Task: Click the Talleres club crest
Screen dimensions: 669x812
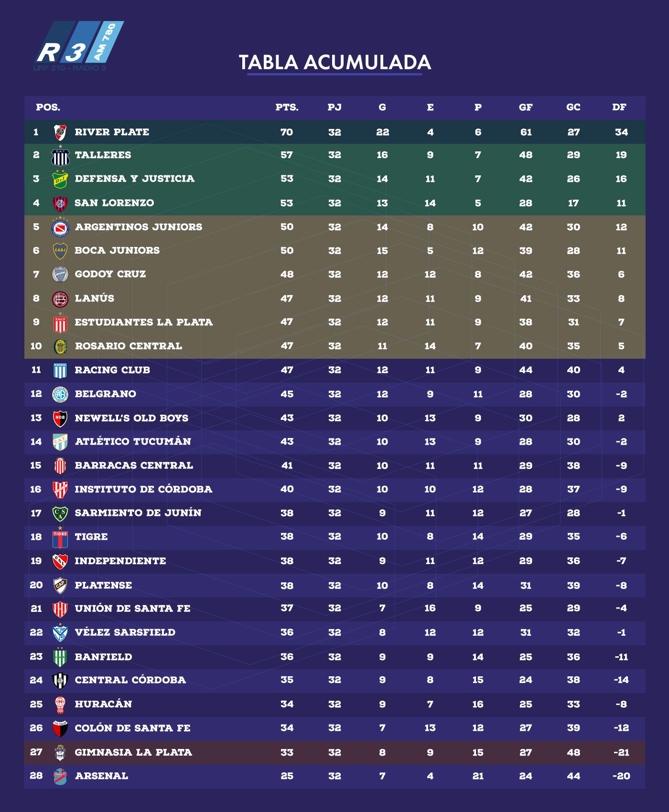Action: click(60, 155)
